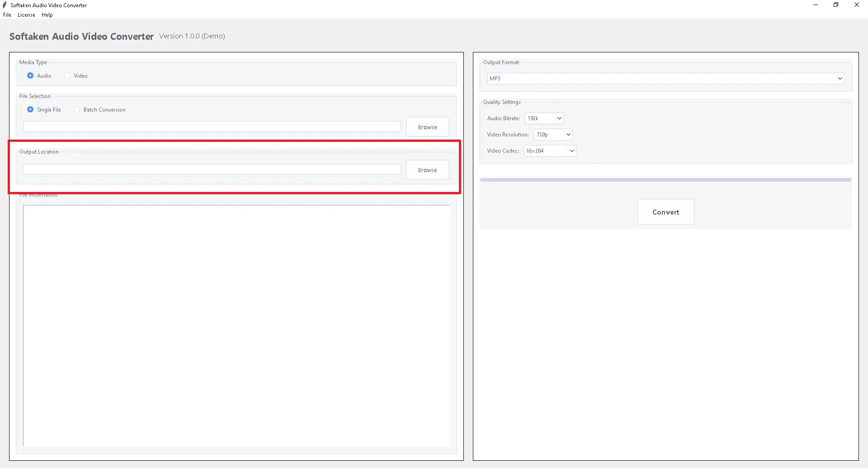
Task: Open the License menu
Action: 26,15
